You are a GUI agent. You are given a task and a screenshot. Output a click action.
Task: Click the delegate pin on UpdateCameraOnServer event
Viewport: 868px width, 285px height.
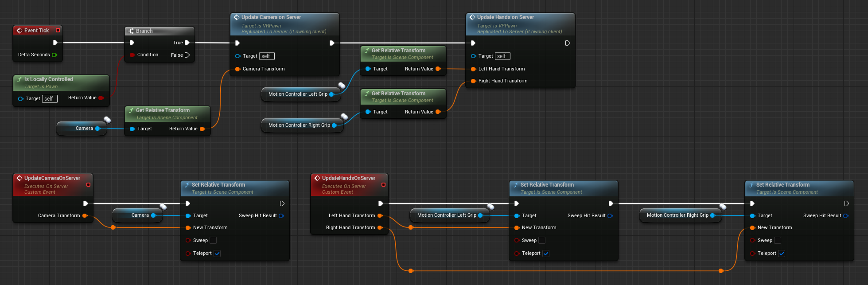pyautogui.click(x=88, y=184)
